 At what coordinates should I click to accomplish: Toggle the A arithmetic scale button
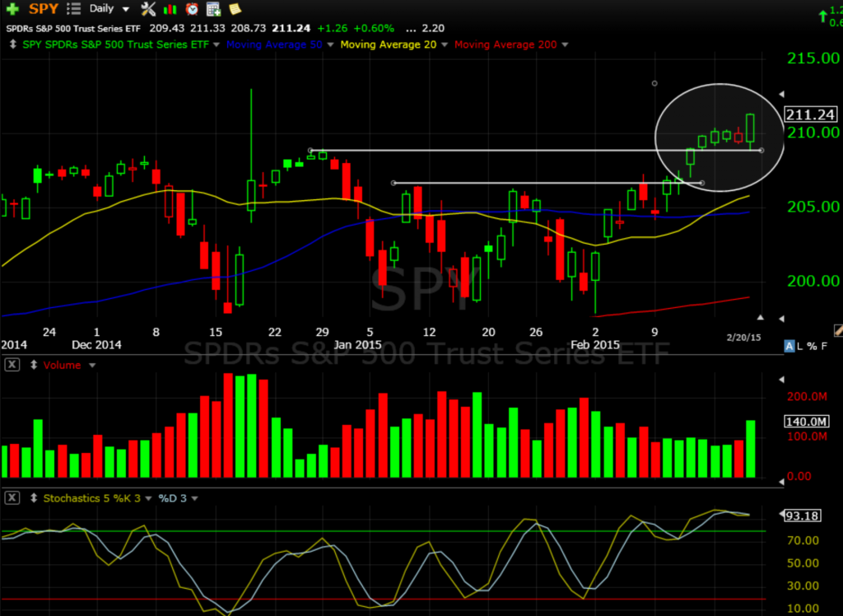coord(789,346)
